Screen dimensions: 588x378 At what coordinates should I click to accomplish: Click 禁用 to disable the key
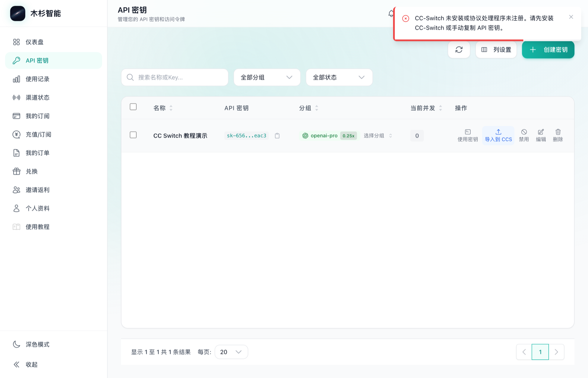click(524, 135)
